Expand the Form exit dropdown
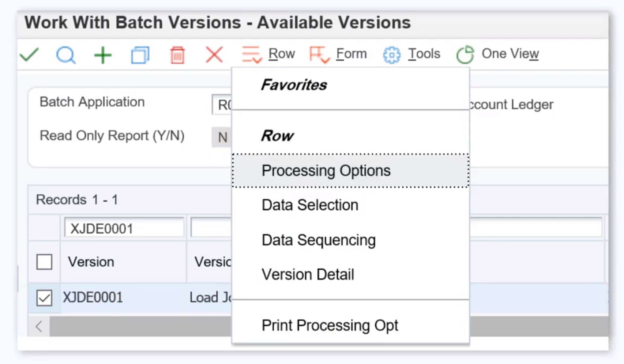The width and height of the screenshot is (624, 364). [x=338, y=54]
